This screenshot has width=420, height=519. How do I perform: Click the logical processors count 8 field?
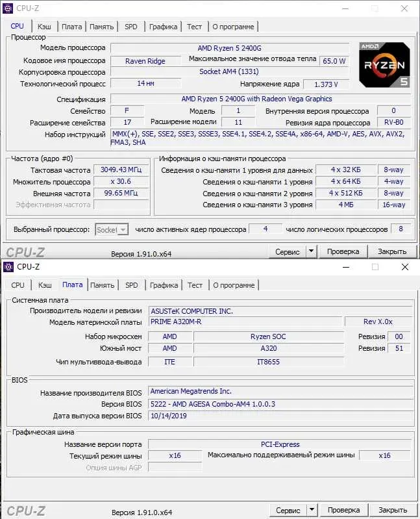coord(401,229)
